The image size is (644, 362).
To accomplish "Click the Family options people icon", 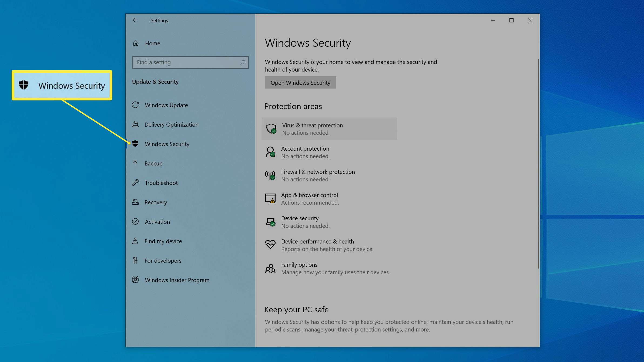I will (270, 269).
